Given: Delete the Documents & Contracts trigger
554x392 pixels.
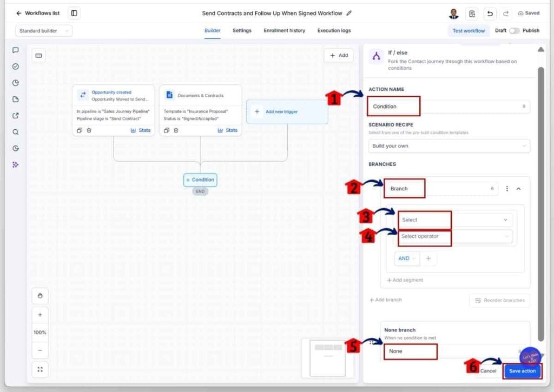Looking at the screenshot, I should (176, 130).
